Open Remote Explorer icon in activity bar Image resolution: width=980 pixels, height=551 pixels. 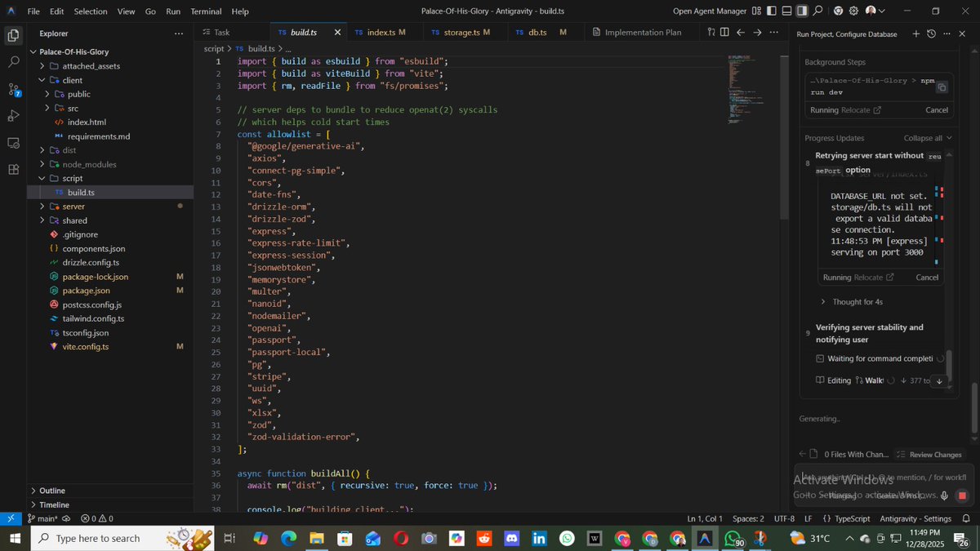(13, 143)
